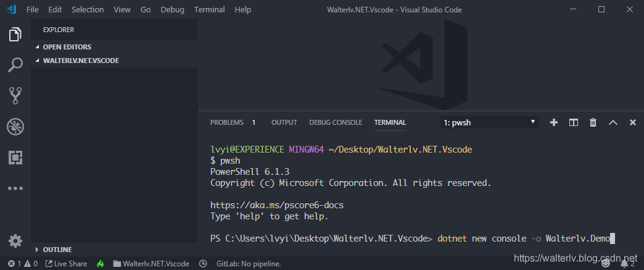Open the Extensions view in activity bar

[x=15, y=157]
